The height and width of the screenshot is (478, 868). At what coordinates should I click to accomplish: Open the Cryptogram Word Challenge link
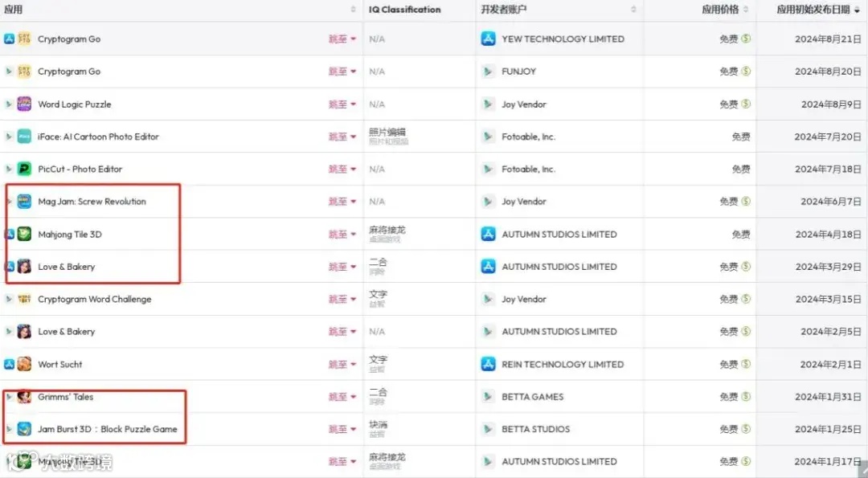pyautogui.click(x=94, y=299)
